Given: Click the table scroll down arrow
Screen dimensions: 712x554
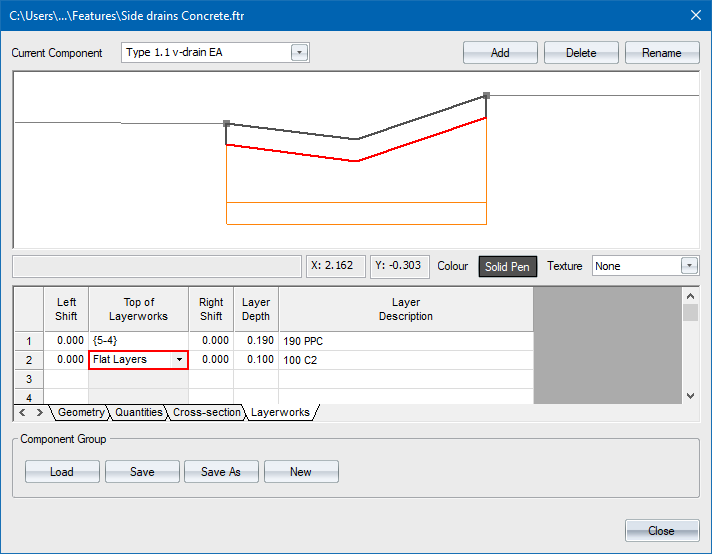Looking at the screenshot, I should pyautogui.click(x=689, y=396).
